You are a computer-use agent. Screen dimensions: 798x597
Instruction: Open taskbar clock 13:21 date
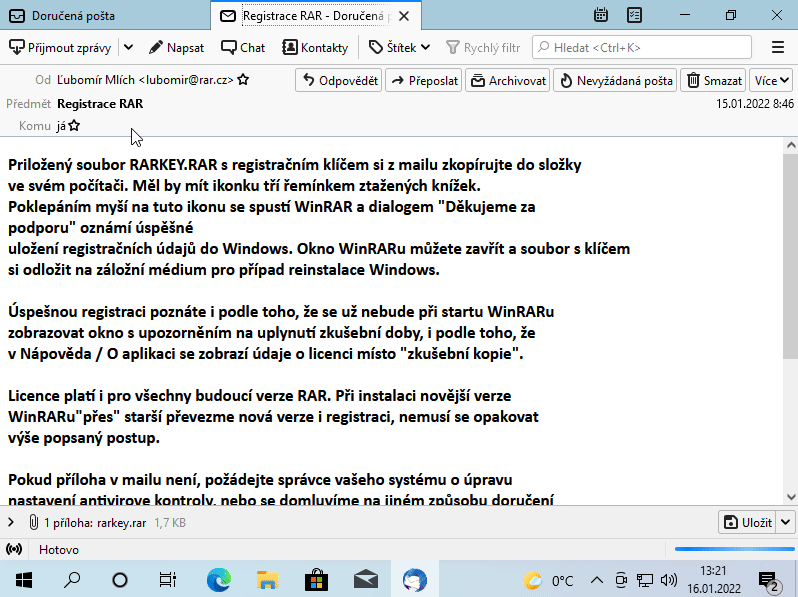[714, 580]
